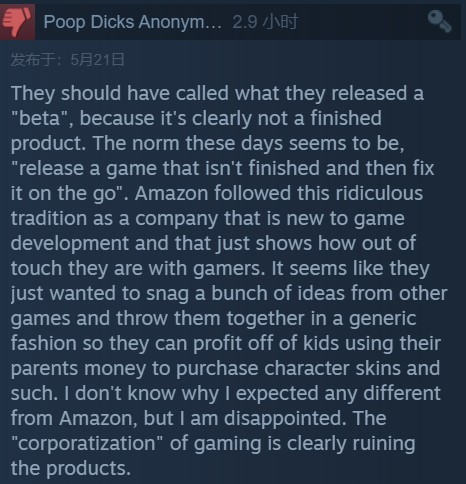Click the word "ruining" in the review

pos(384,444)
